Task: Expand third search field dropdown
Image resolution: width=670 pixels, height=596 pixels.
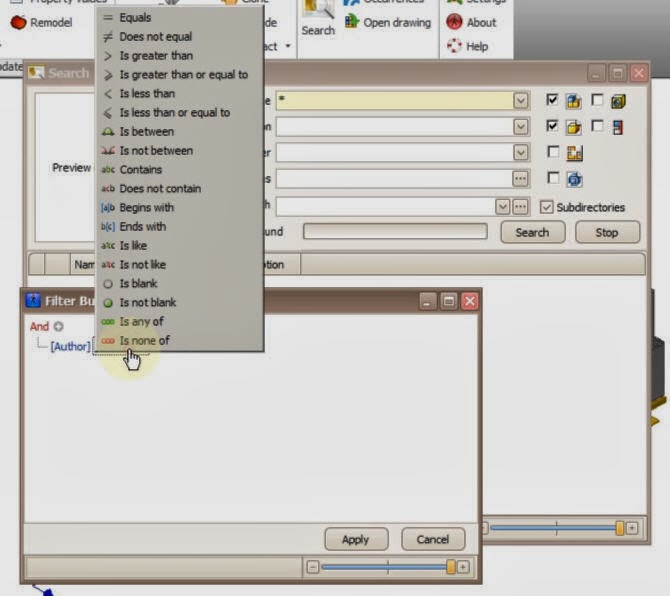Action: coord(520,153)
